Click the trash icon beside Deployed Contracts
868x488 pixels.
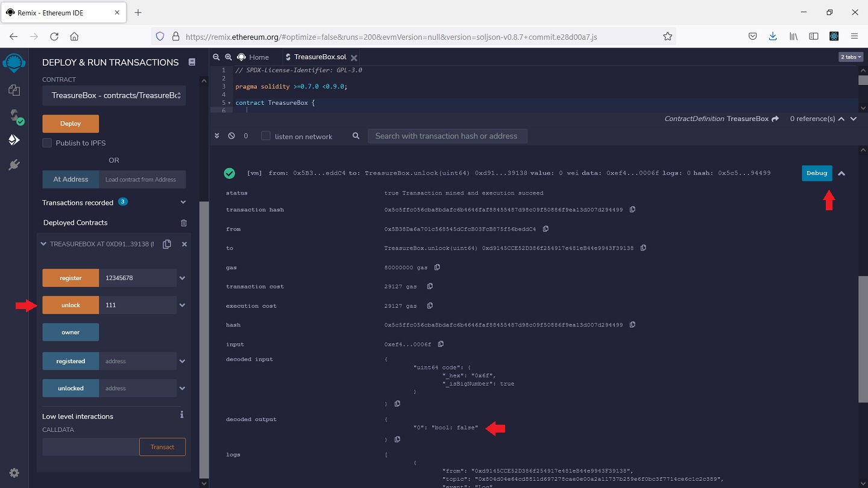point(184,223)
